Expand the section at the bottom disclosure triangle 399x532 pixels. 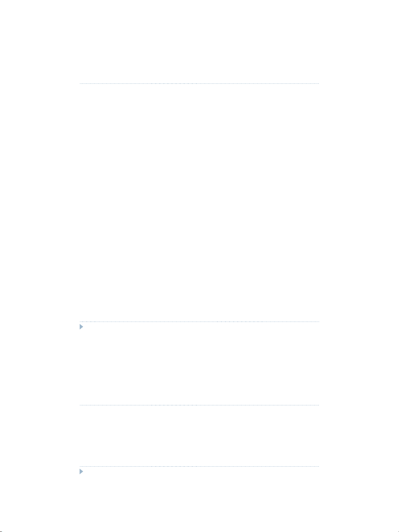click(82, 471)
